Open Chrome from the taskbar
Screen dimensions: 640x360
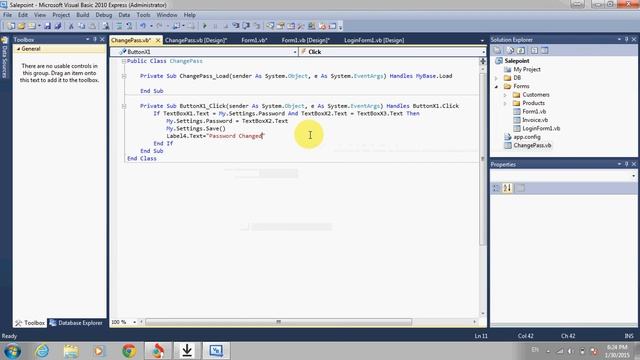[x=129, y=351]
